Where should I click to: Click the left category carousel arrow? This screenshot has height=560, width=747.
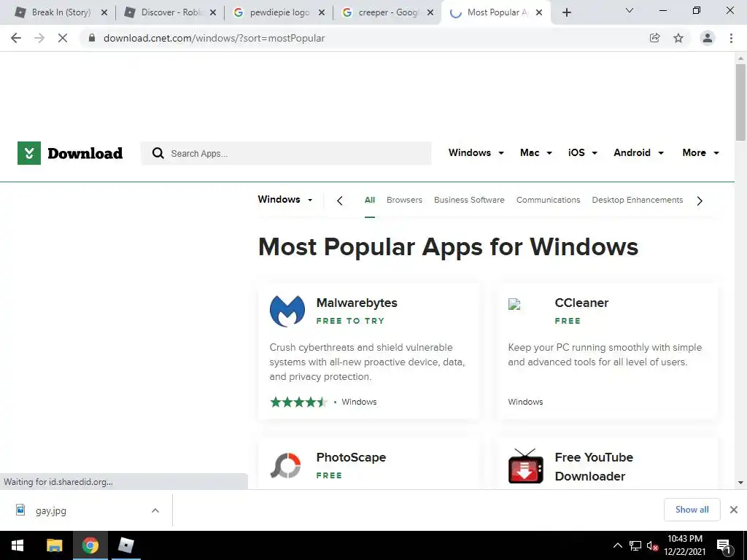pos(340,201)
